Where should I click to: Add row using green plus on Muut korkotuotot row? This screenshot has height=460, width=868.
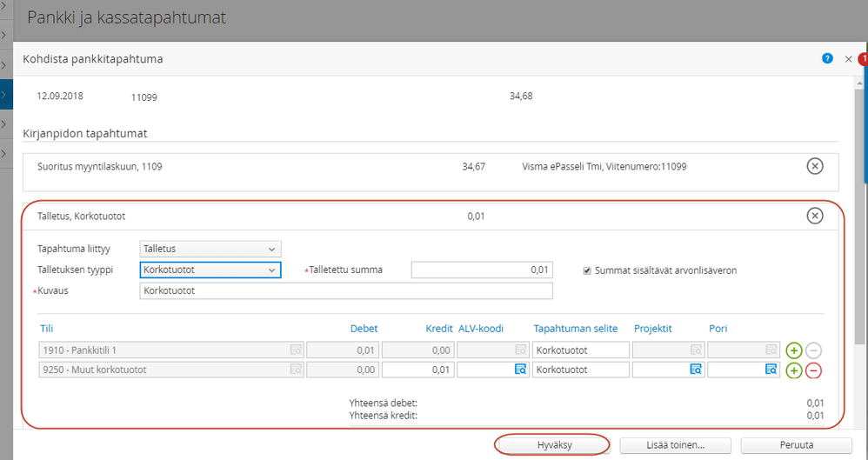point(793,370)
